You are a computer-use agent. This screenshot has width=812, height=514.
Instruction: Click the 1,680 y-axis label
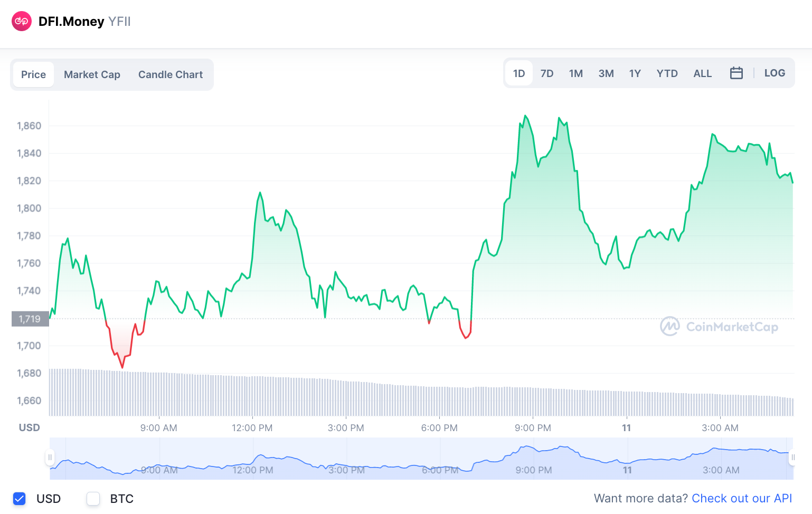[29, 373]
